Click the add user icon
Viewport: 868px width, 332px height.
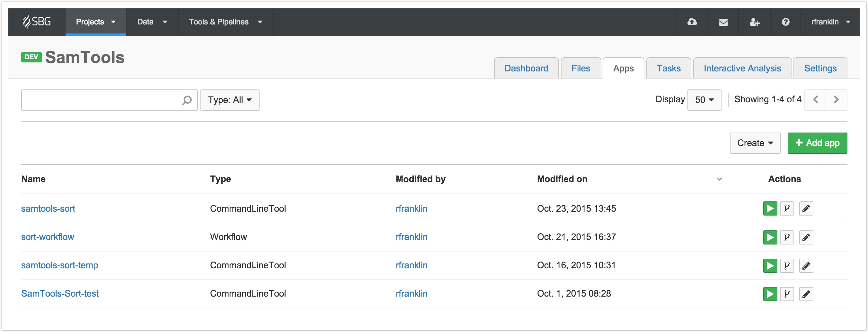(755, 22)
